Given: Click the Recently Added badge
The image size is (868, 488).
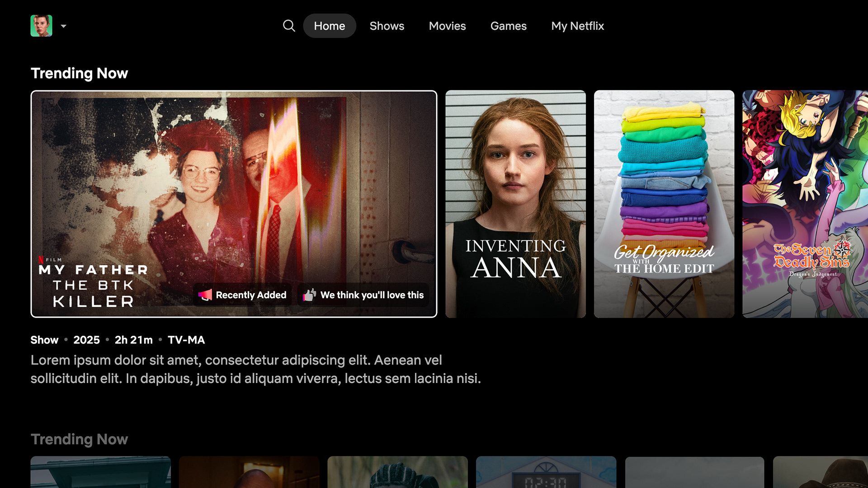Looking at the screenshot, I should coord(251,295).
